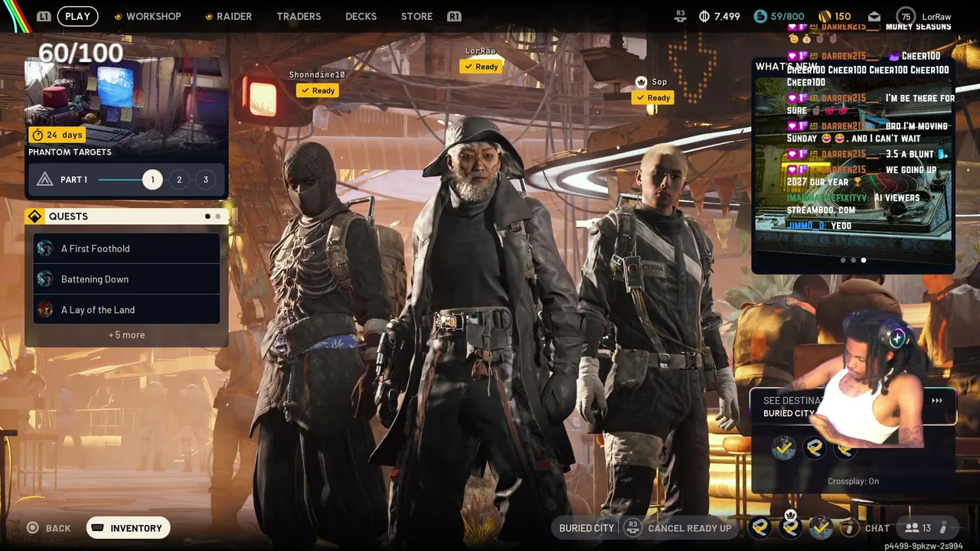The height and width of the screenshot is (551, 980).
Task: Open the See Destination Buried City card
Action: click(853, 406)
